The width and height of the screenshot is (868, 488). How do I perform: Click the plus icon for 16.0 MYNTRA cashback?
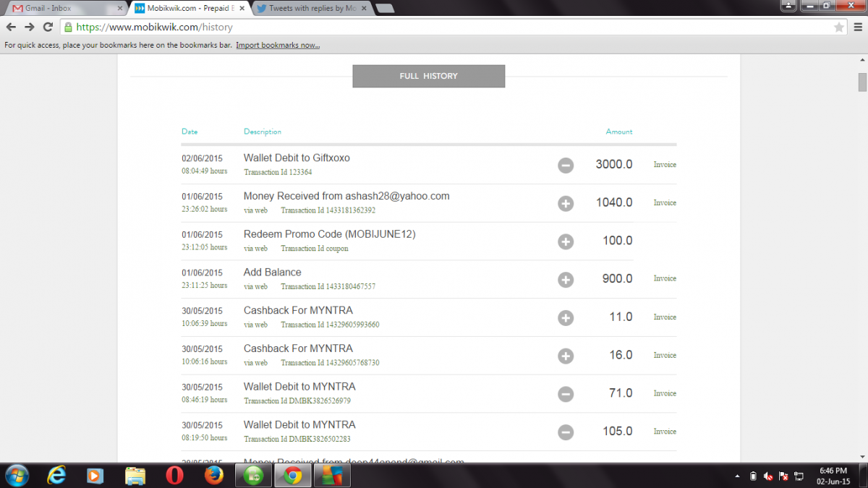566,356
